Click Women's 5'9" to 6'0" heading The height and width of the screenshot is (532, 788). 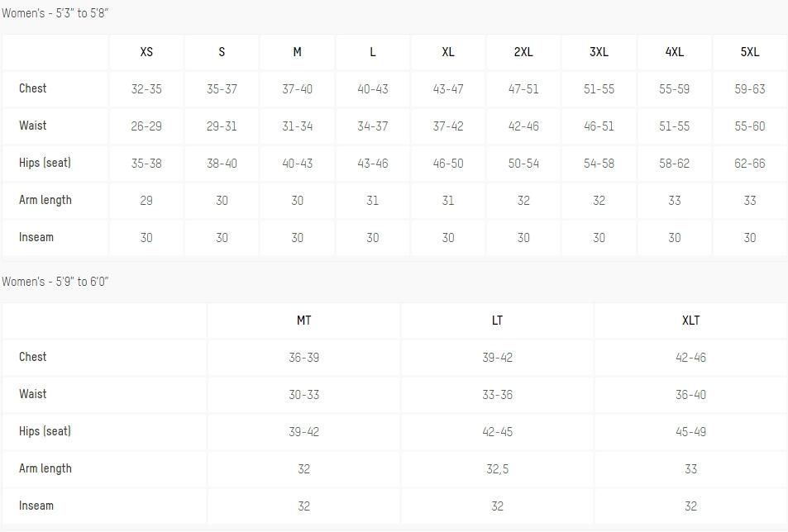(x=55, y=282)
